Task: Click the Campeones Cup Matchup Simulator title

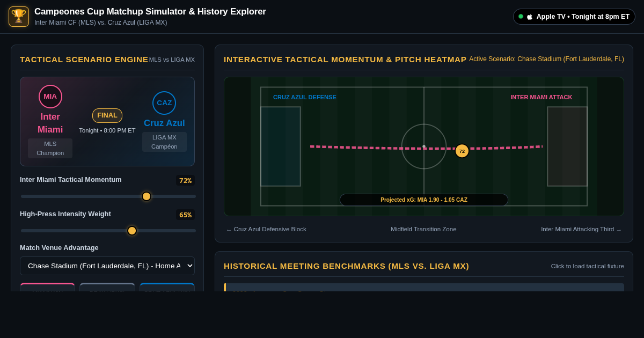Action: click(x=150, y=12)
